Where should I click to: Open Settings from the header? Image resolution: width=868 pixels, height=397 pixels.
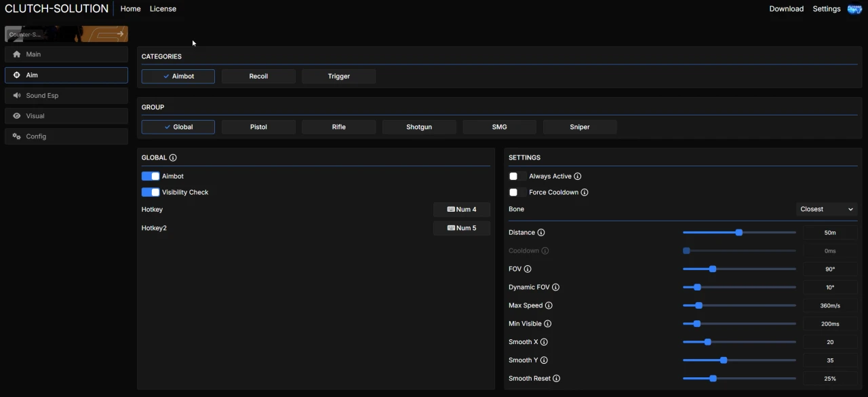point(827,9)
